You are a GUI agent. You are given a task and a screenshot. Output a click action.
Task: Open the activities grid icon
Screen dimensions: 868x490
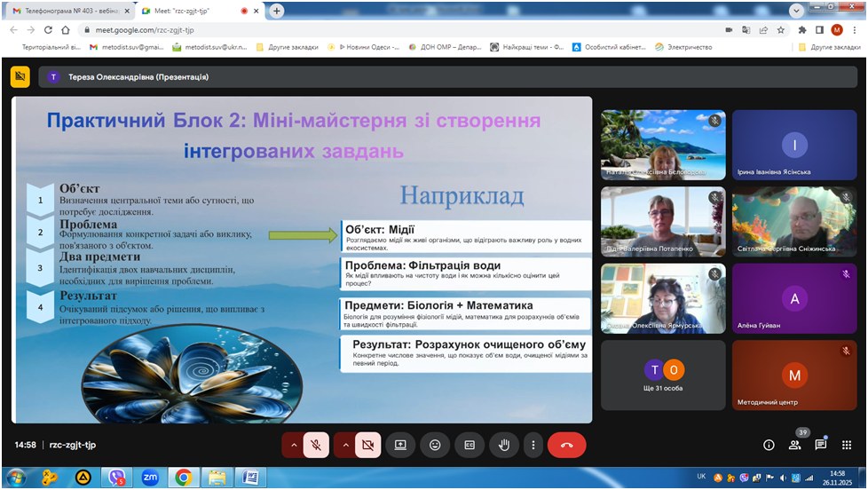point(847,445)
